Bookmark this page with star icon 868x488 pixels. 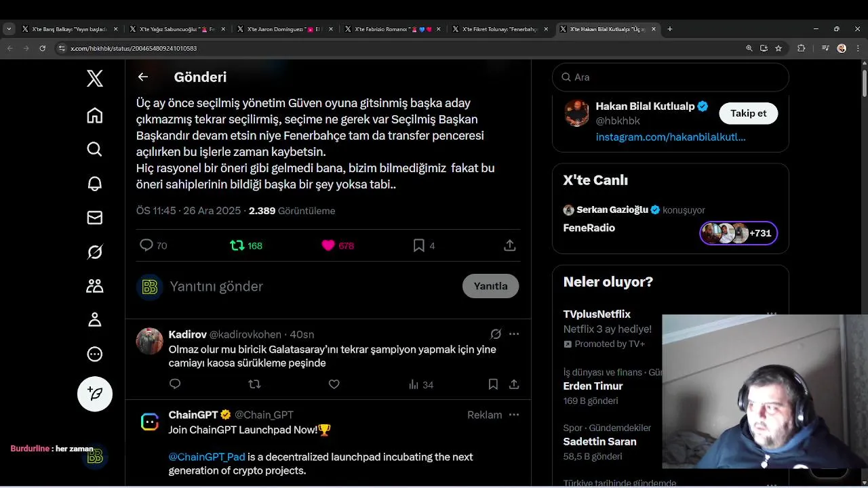click(x=778, y=48)
